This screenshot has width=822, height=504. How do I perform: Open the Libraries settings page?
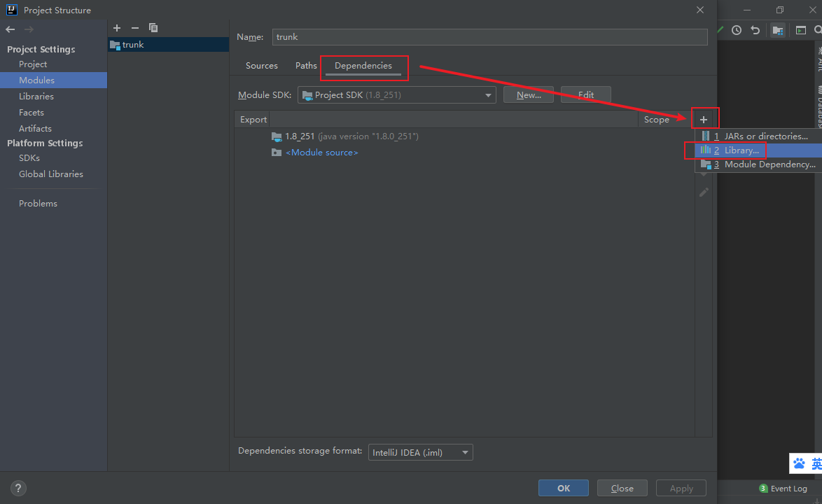(x=36, y=97)
